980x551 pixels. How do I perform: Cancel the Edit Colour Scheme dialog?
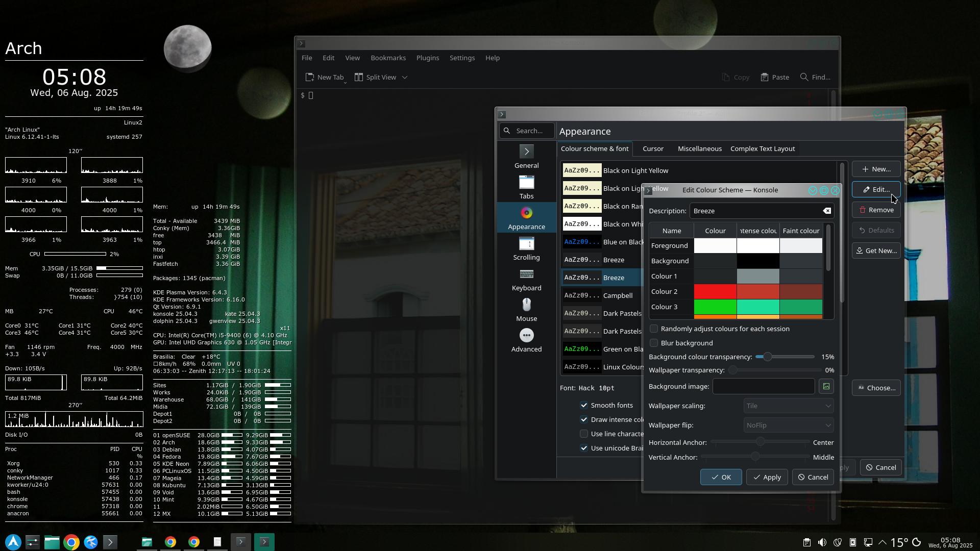tap(813, 477)
